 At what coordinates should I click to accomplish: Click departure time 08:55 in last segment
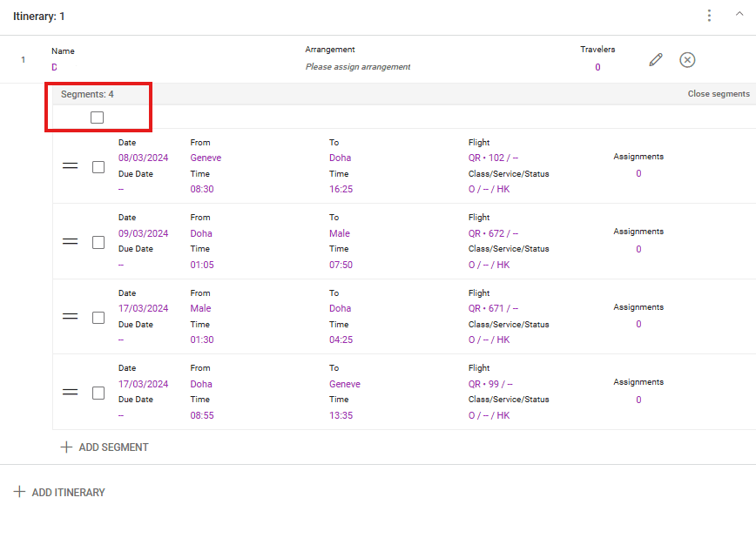pos(202,415)
